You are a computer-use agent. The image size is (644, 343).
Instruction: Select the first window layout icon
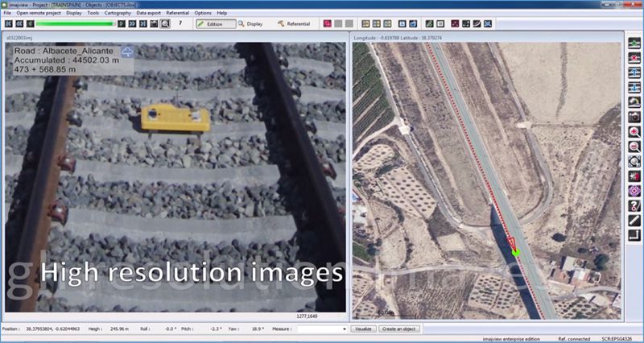point(365,24)
